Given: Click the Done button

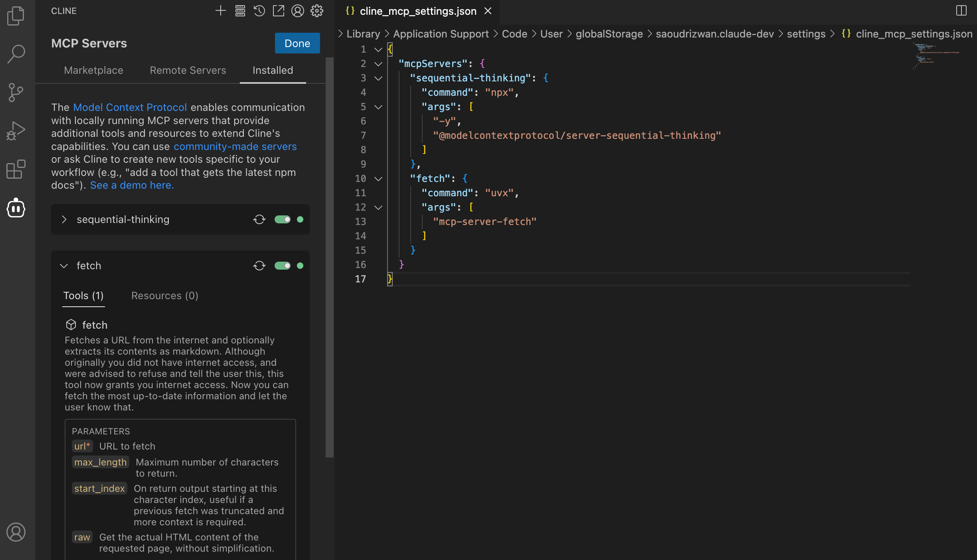Looking at the screenshot, I should [x=297, y=43].
